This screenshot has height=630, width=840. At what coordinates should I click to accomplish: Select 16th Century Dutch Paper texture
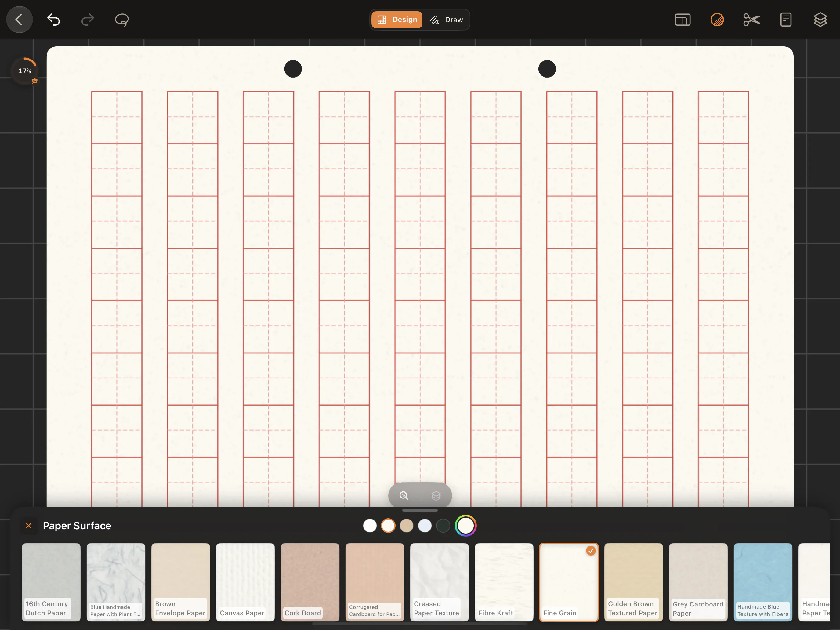coord(51,582)
